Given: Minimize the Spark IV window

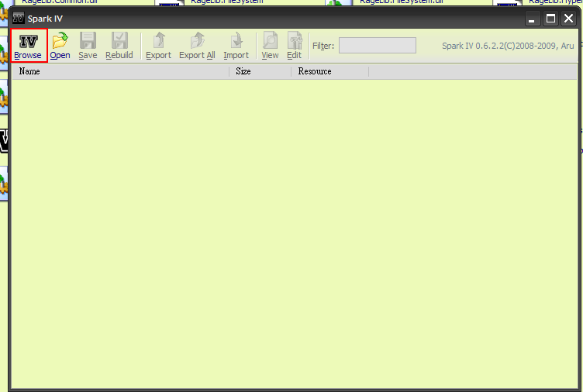Looking at the screenshot, I should 533,19.
